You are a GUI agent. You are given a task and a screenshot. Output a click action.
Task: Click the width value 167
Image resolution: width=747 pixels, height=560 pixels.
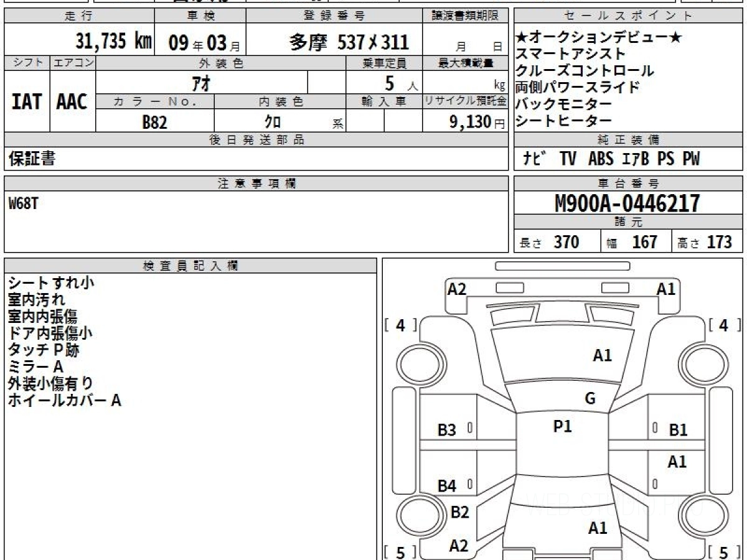pyautogui.click(x=644, y=242)
